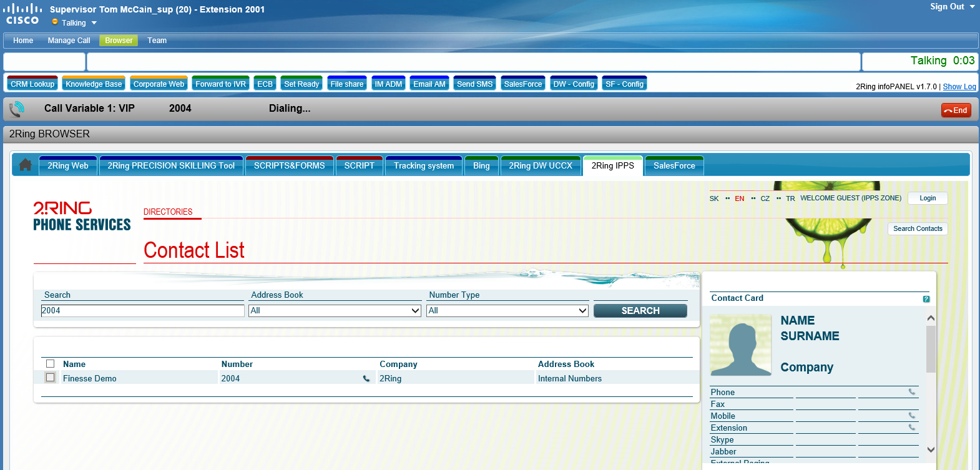Select the 2Ring IPPS tab

coord(613,165)
